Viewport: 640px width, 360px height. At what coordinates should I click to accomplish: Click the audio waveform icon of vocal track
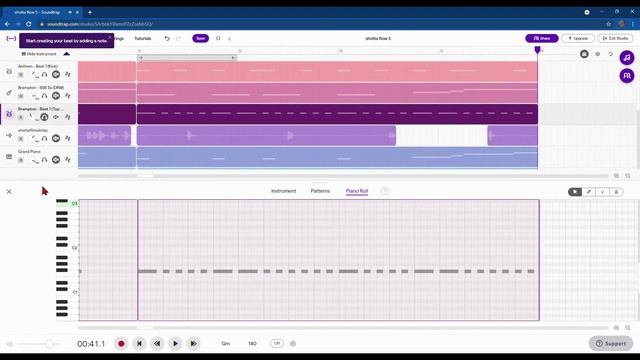click(x=9, y=136)
